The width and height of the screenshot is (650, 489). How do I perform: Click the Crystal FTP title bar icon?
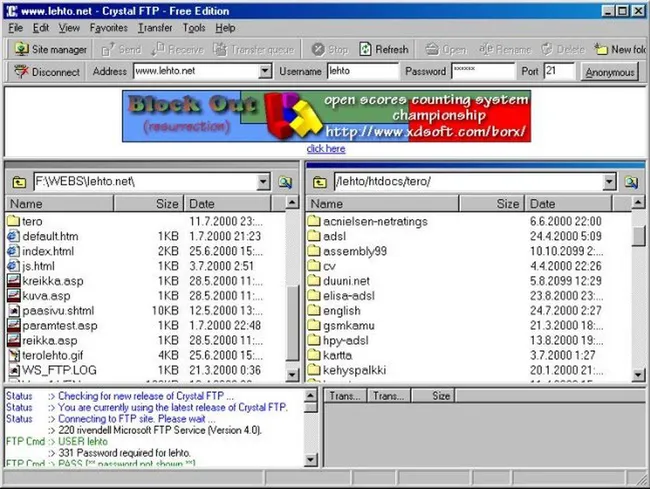(x=12, y=11)
